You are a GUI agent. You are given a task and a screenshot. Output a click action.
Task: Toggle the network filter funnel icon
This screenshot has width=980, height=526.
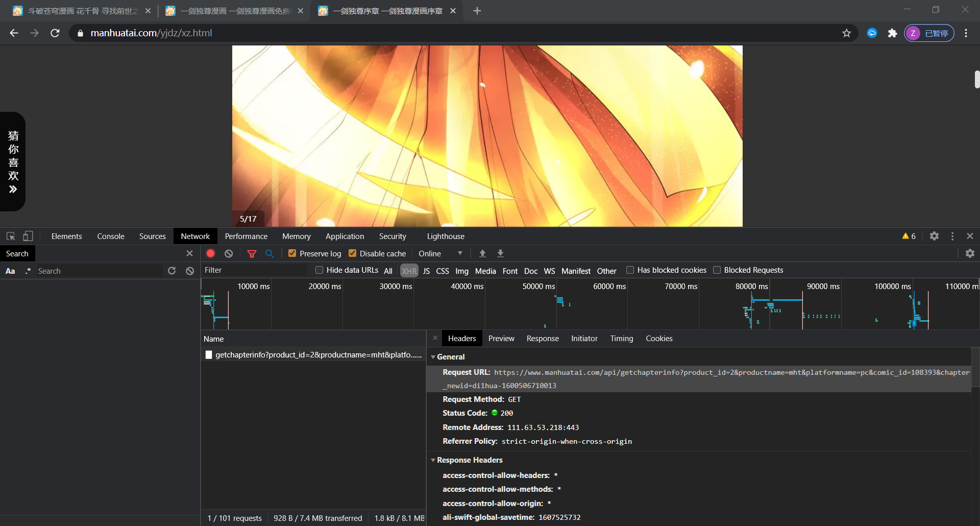252,253
